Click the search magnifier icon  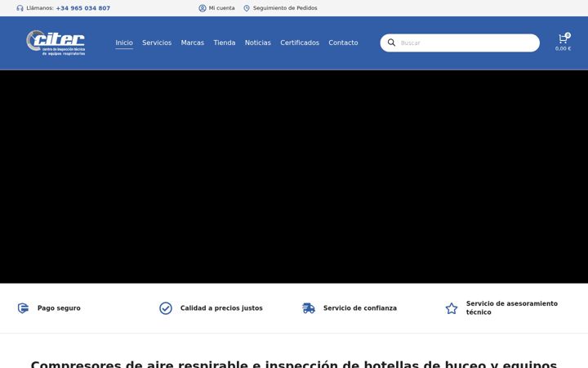[391, 43]
